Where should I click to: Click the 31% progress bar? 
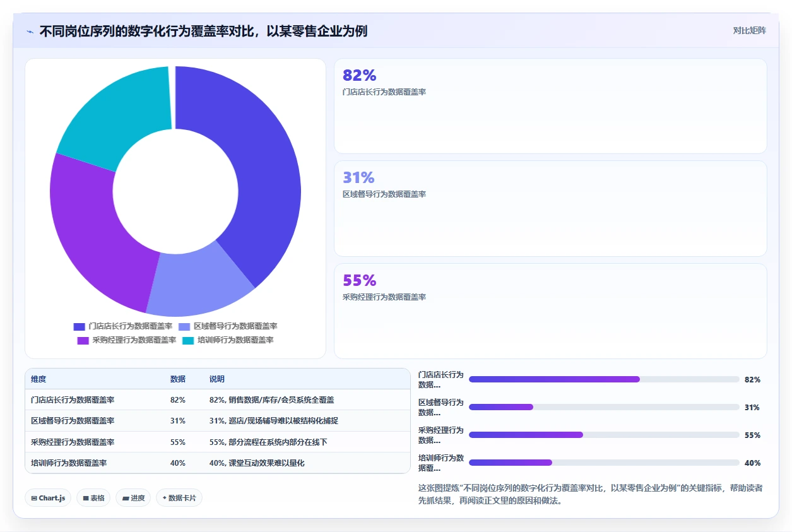point(604,407)
